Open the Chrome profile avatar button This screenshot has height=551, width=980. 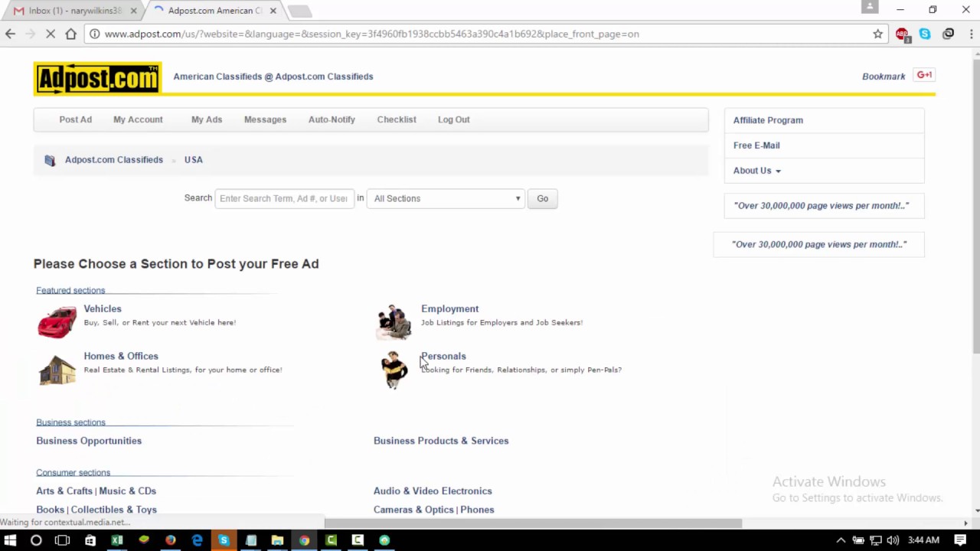coord(870,7)
